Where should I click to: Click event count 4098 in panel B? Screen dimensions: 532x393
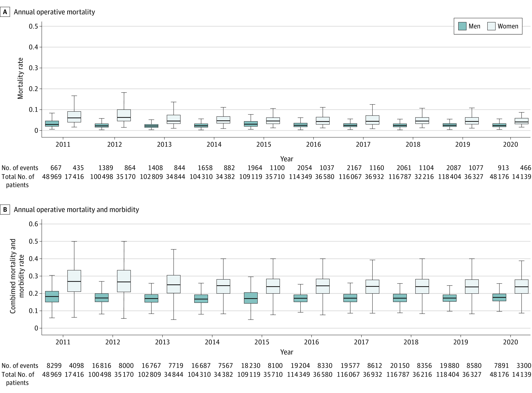pos(76,366)
